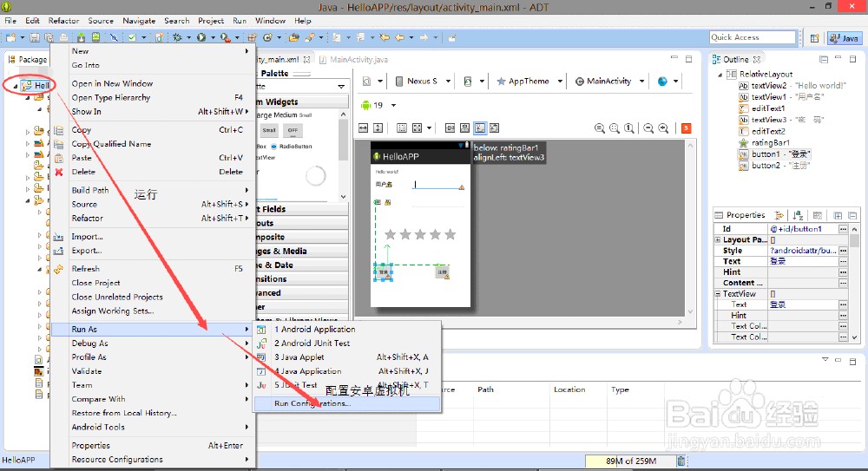
Task: Switch to the MainActivity.java tab
Action: [x=353, y=60]
